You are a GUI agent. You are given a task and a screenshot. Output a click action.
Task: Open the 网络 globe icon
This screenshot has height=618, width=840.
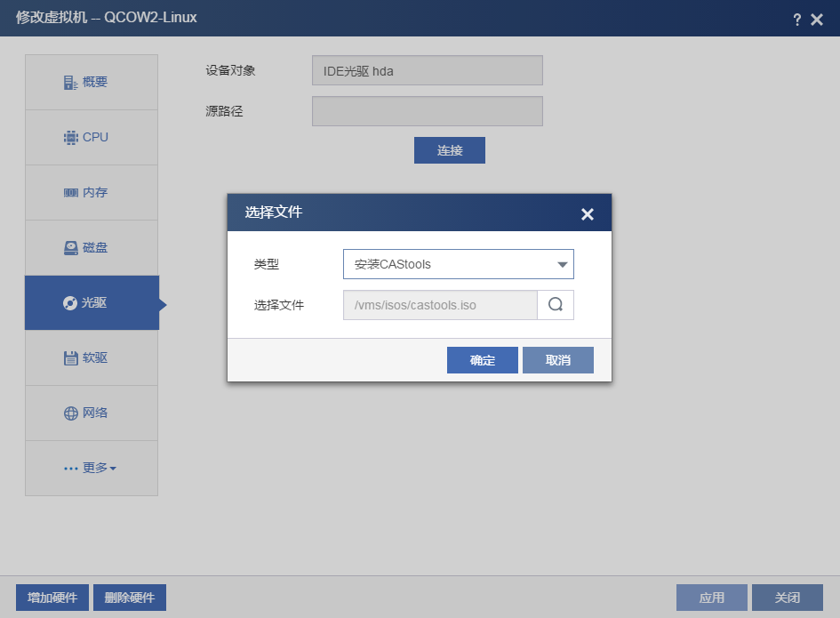tap(71, 413)
